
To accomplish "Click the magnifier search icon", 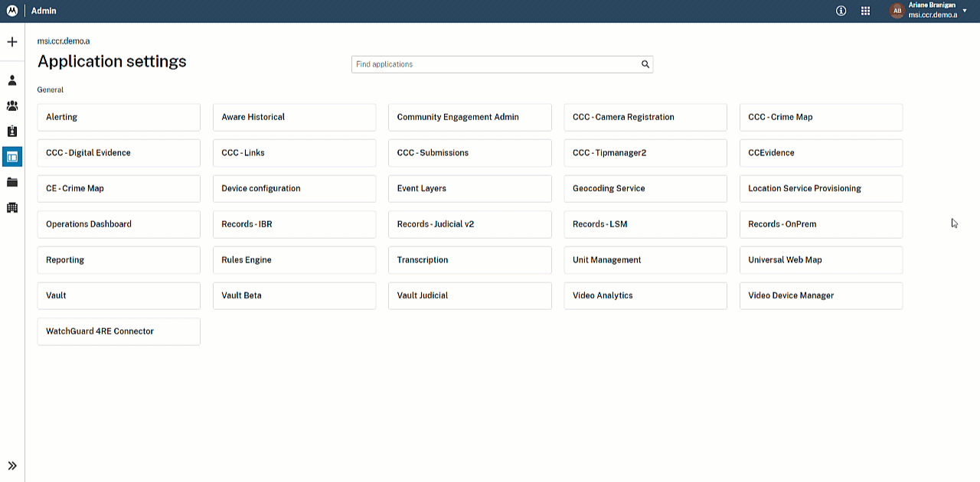I will pos(645,65).
